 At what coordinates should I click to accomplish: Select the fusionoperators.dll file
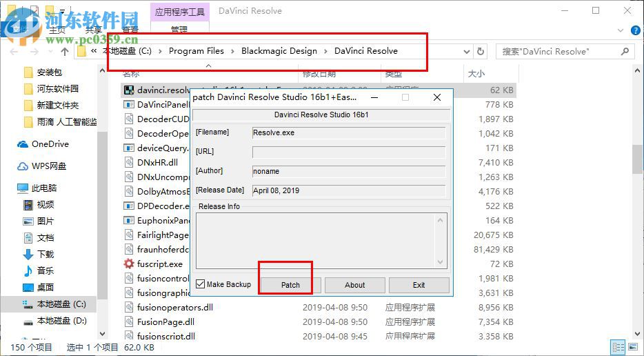point(175,308)
